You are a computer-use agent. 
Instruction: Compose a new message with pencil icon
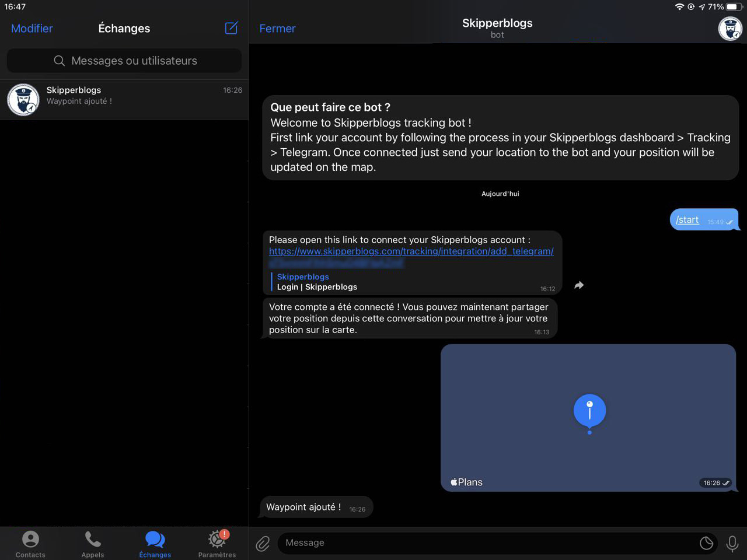pyautogui.click(x=232, y=28)
